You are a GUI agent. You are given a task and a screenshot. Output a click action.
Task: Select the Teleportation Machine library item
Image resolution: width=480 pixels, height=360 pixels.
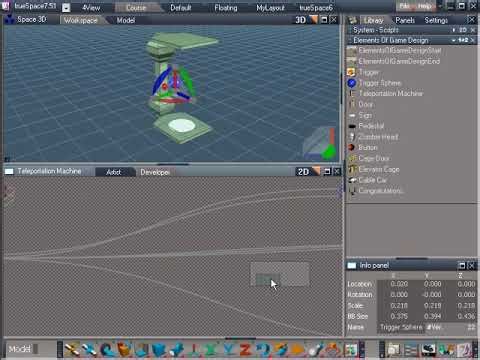[391, 94]
